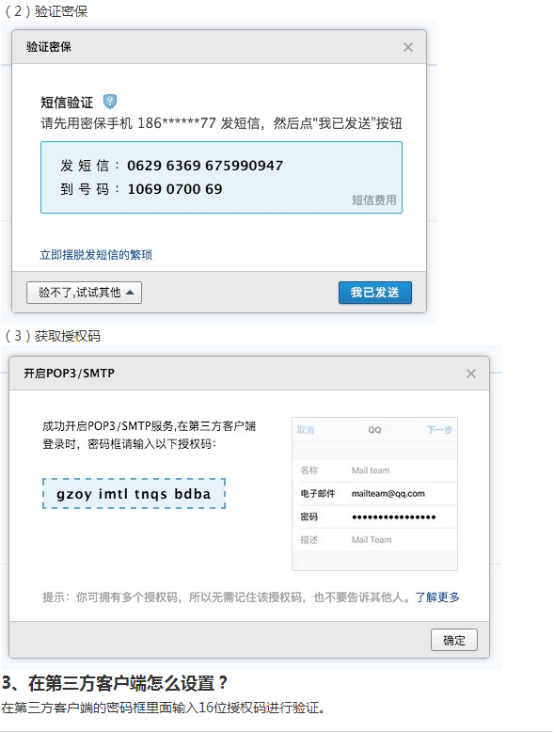This screenshot has width=554, height=733.
Task: Select the authorization code gzoy imtl tnqs bdba
Action: (x=134, y=494)
